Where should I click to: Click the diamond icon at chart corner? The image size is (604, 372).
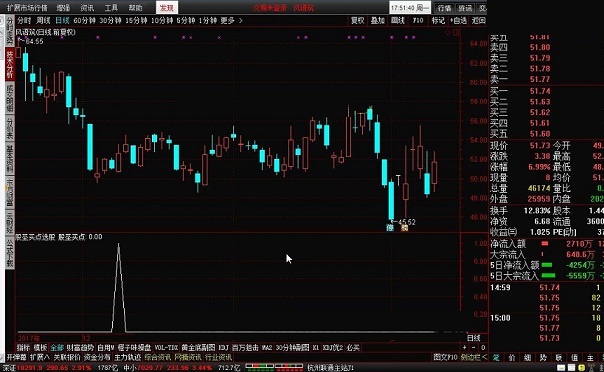(448, 33)
